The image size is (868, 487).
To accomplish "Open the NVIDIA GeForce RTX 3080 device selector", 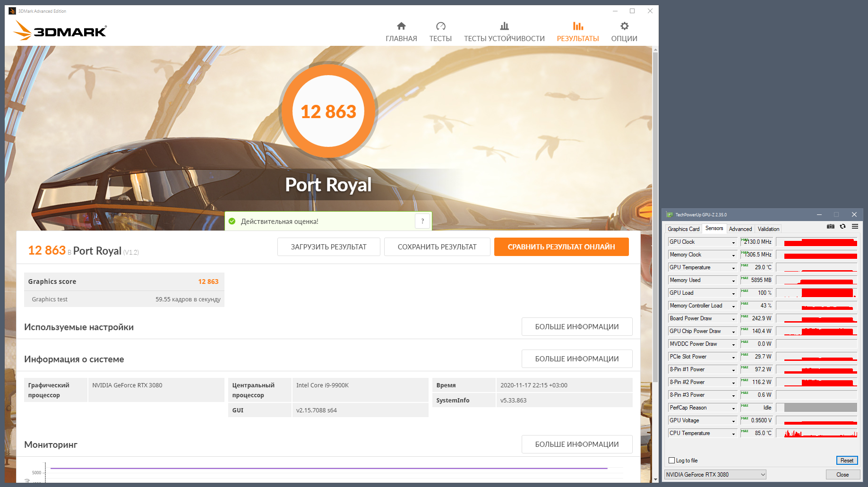I will (715, 475).
